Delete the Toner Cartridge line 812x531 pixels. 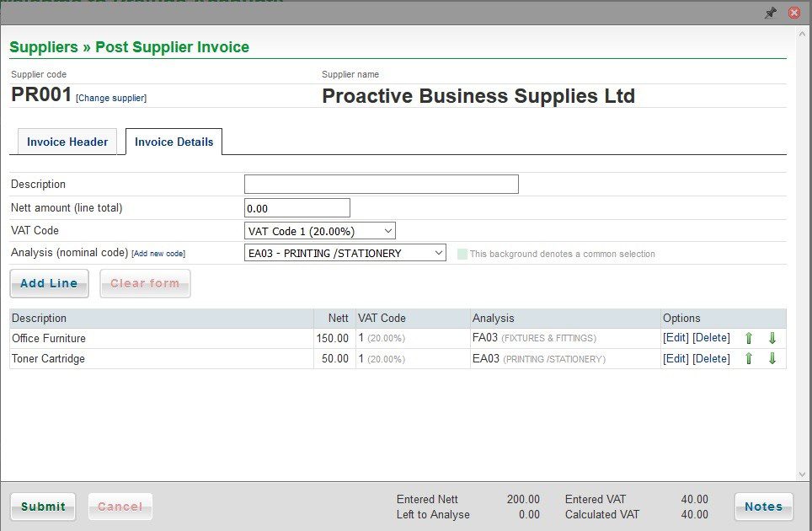(x=712, y=358)
